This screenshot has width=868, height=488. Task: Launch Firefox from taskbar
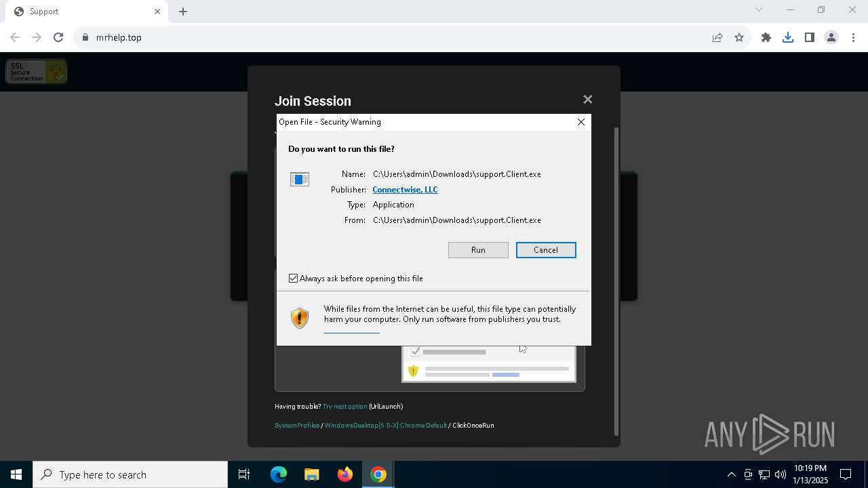click(x=345, y=474)
